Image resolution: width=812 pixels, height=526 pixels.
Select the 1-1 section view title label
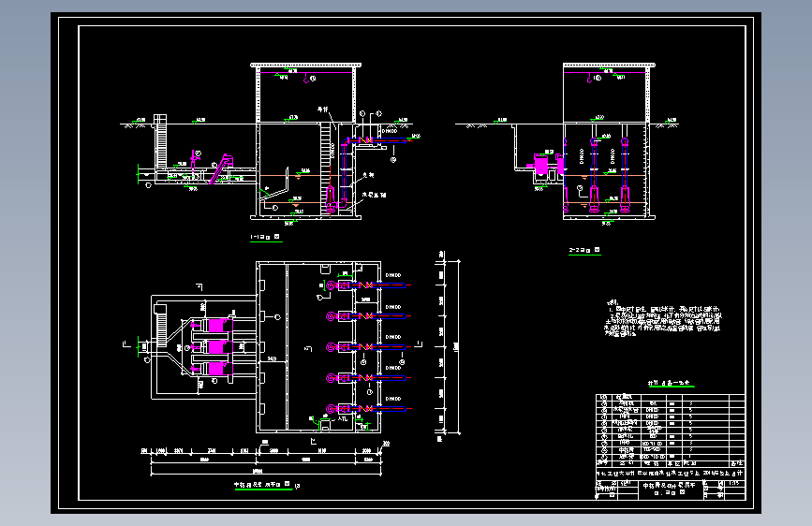[265, 237]
